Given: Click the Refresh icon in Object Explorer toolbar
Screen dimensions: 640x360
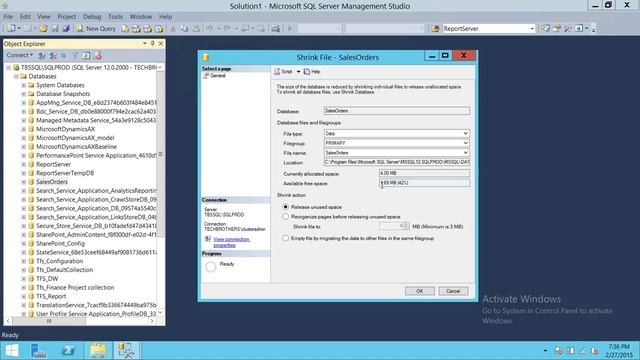Looking at the screenshot, I should click(86, 56).
